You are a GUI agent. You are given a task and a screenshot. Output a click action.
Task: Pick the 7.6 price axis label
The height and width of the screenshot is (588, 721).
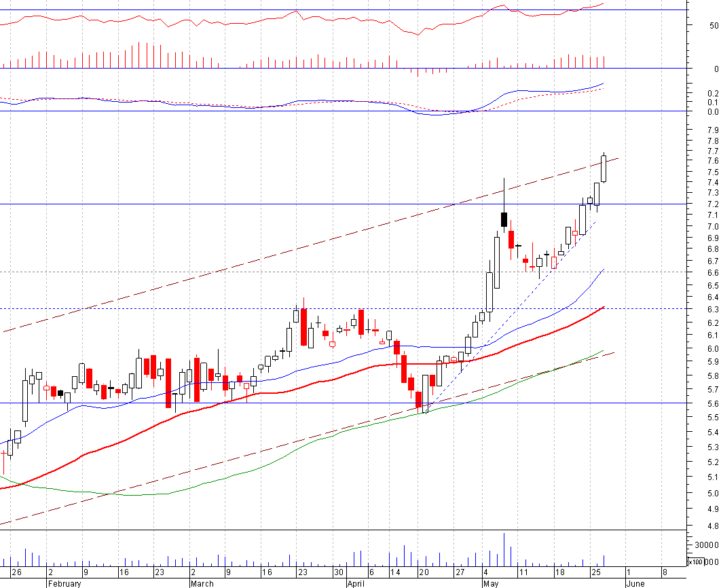click(x=713, y=160)
